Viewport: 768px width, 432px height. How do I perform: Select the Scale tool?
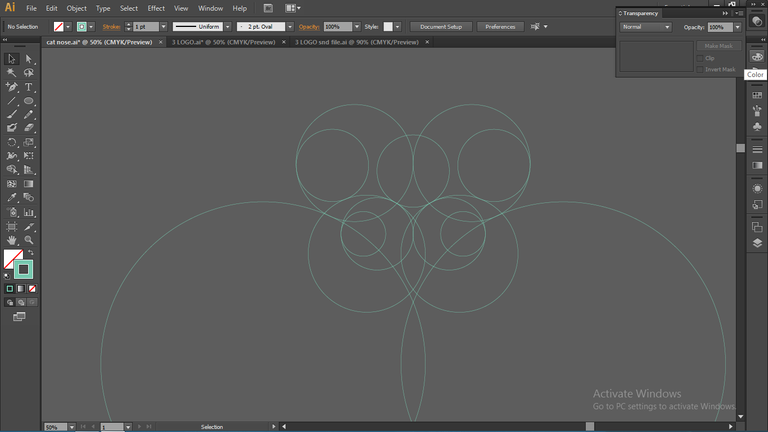pos(28,143)
